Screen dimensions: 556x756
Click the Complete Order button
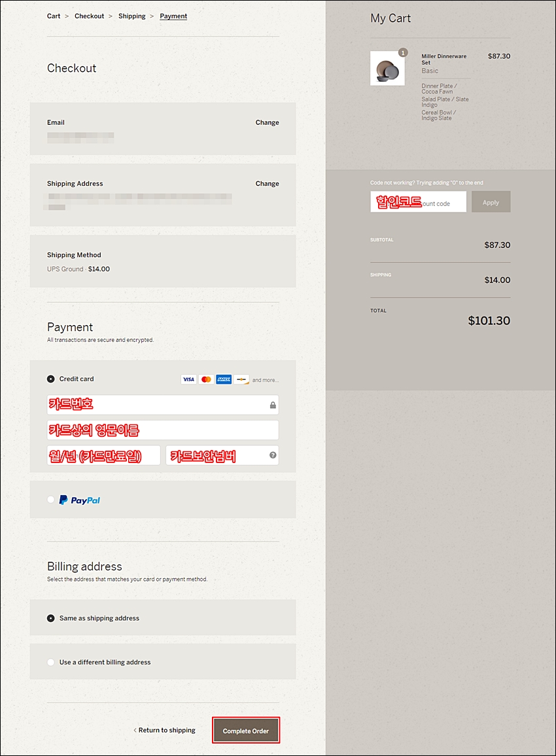246,730
